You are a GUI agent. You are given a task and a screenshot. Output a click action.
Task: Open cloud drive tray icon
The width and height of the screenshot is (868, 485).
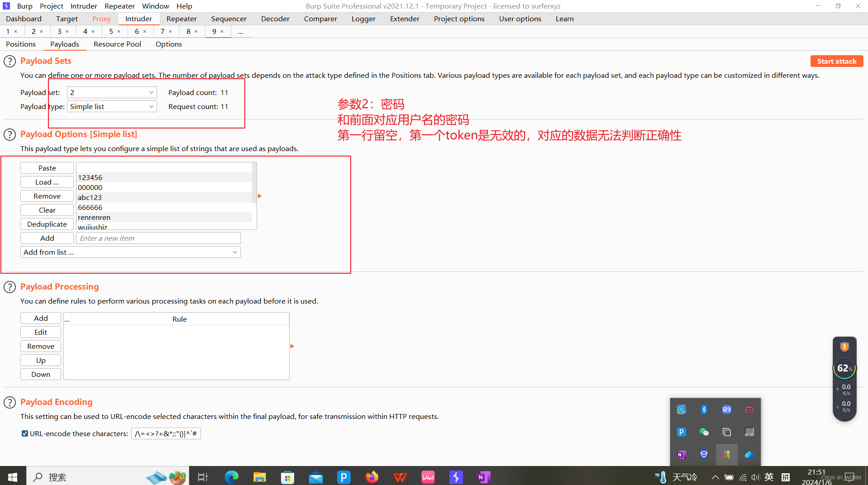coord(749,455)
